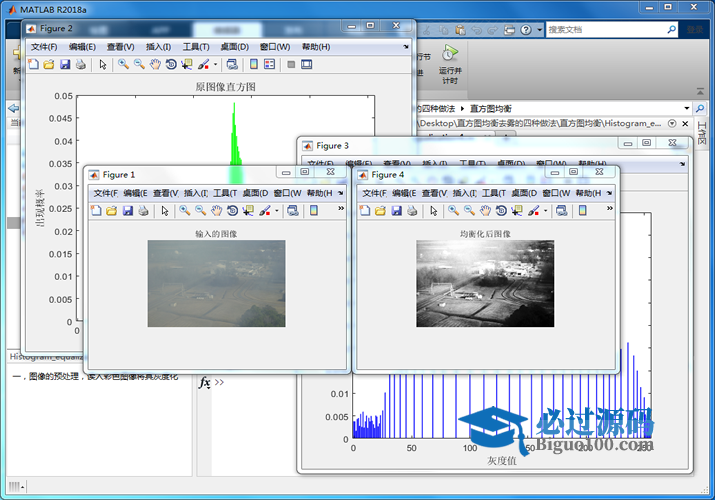Open 插入(I) menu in Figure 2
Screen dimensions: 715x500
click(x=159, y=47)
